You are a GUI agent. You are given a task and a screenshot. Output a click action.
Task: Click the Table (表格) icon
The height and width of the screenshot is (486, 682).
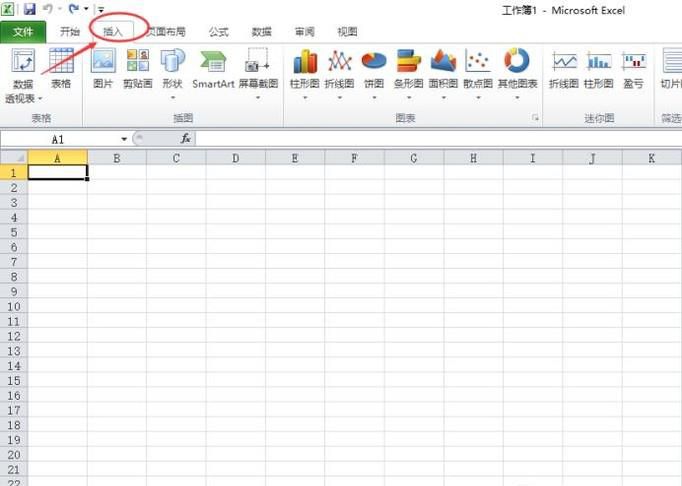(61, 63)
